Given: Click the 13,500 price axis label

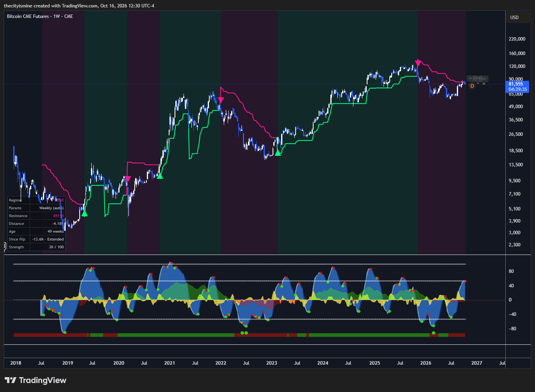Looking at the screenshot, I should 515,165.
